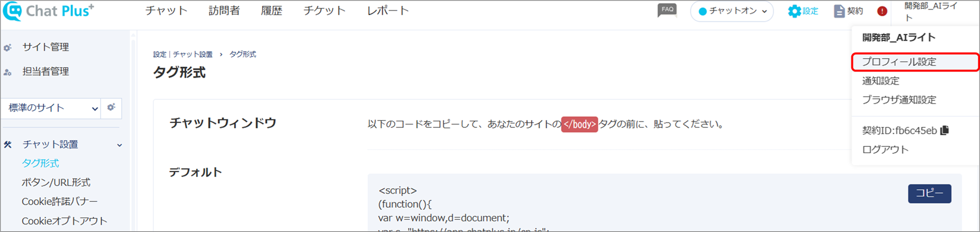
Task: Open the チケット top menu
Action: coord(324,11)
